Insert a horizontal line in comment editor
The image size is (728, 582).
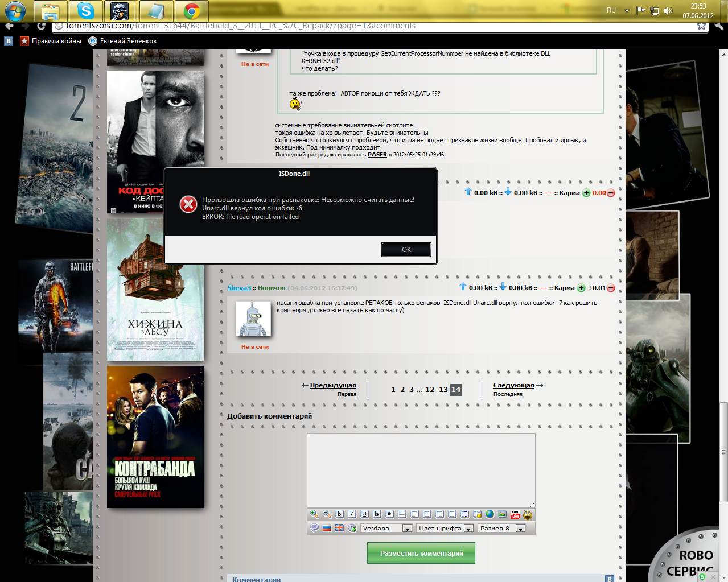tap(402, 514)
